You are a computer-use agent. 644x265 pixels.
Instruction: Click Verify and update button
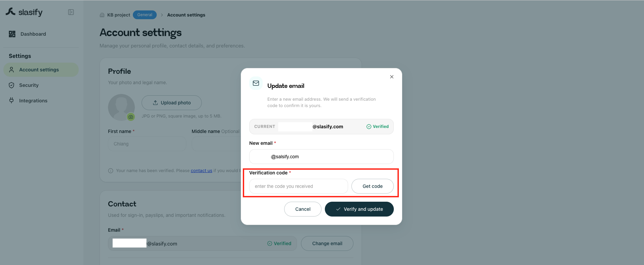[359, 209]
